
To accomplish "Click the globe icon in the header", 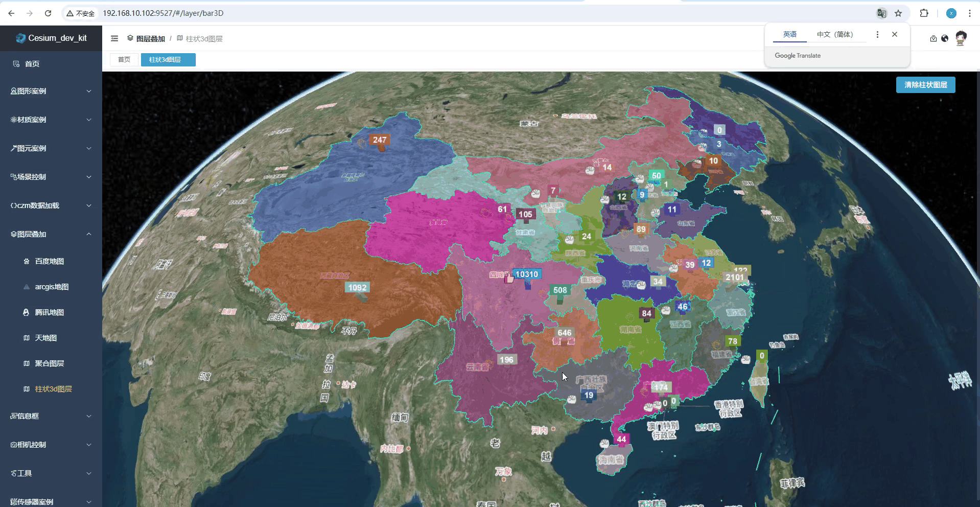I will tap(945, 38).
